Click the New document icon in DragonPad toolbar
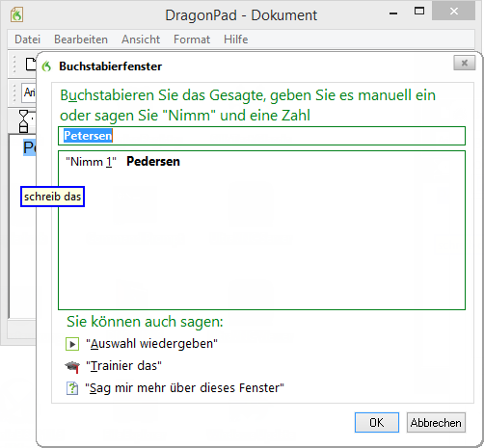 click(31, 64)
